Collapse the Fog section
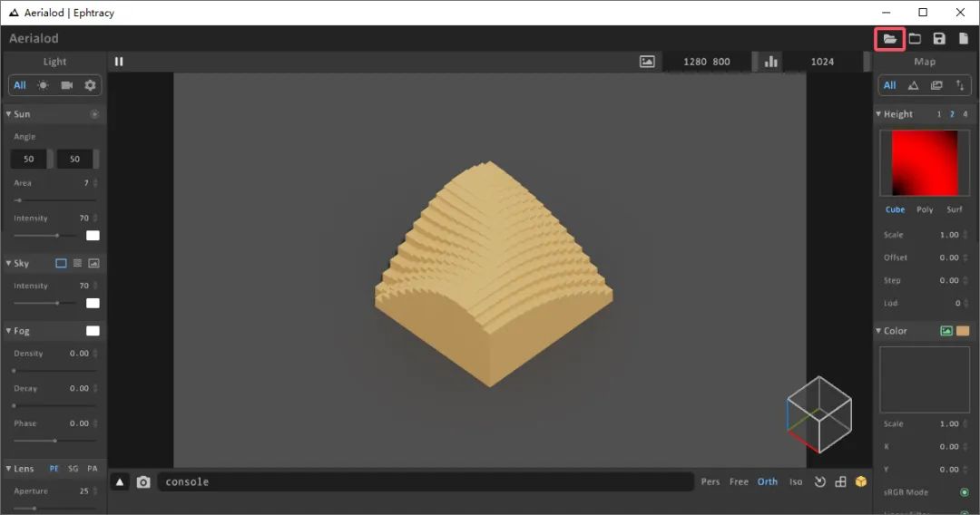 [x=8, y=331]
